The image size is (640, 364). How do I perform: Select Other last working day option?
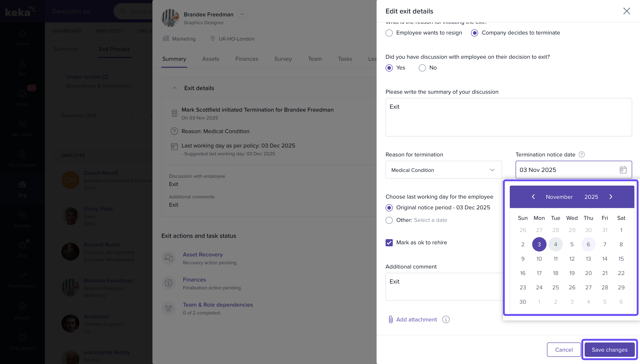pos(389,220)
